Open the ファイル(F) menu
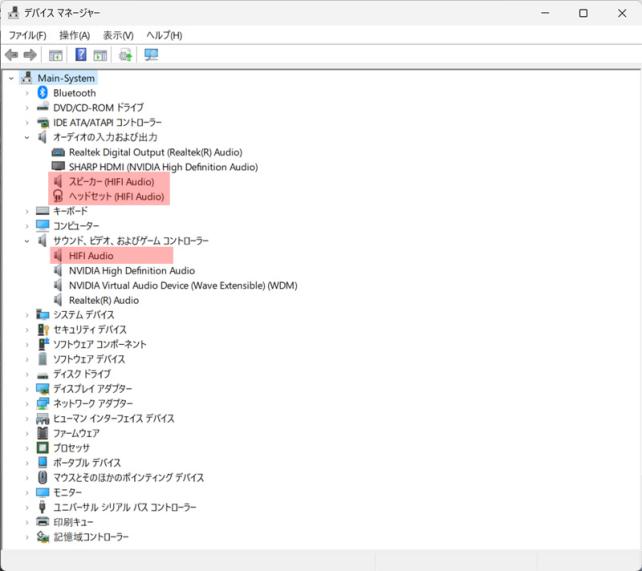The width and height of the screenshot is (642, 571). click(27, 36)
